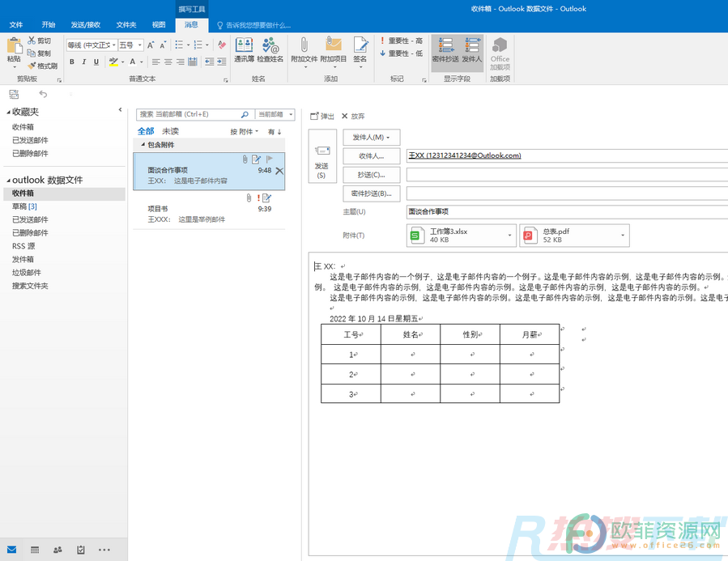Viewport: 728px width, 561px height.
Task: Switch to the 视图 (View) tab
Action: pyautogui.click(x=159, y=24)
